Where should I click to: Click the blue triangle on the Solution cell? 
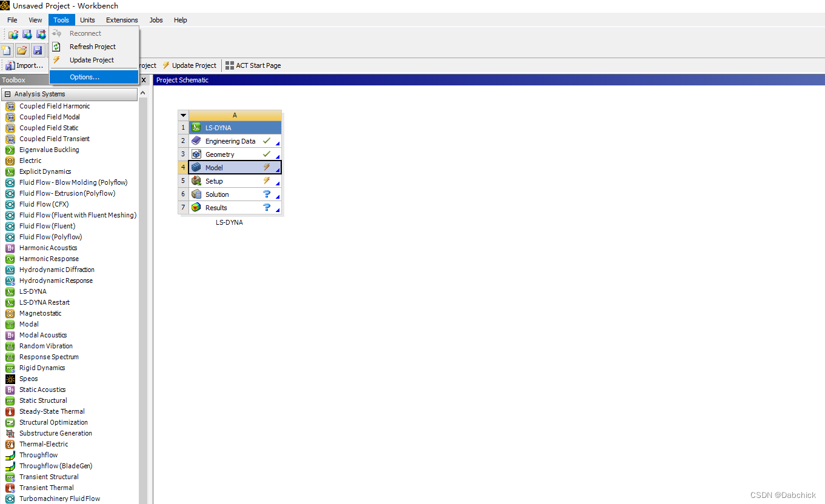point(279,197)
